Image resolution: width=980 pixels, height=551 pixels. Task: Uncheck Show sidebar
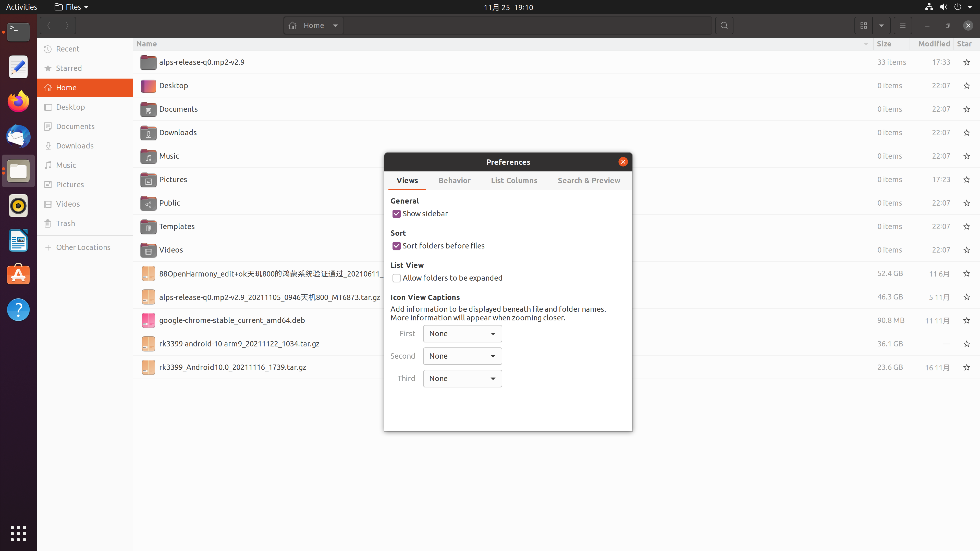(396, 214)
